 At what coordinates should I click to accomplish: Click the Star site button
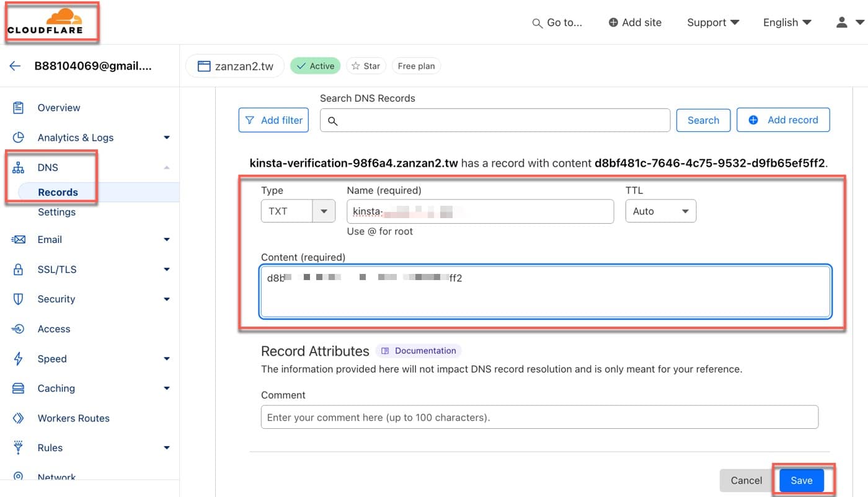pos(366,66)
